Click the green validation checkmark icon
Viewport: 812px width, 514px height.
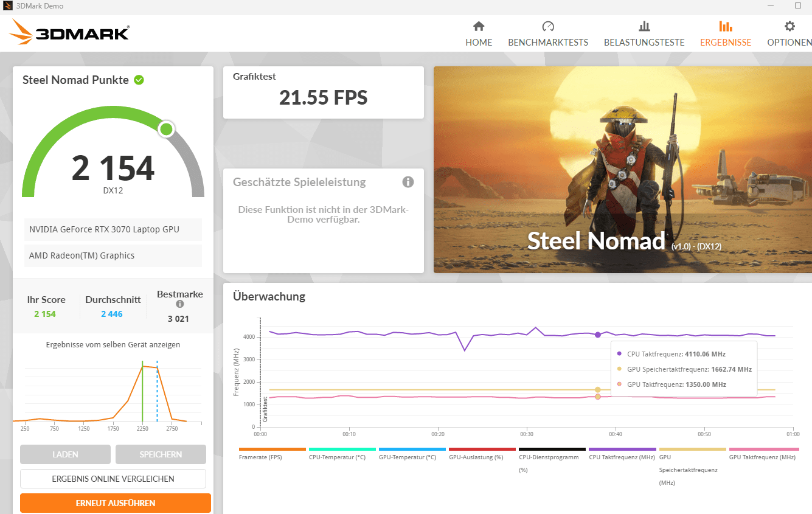(x=139, y=80)
